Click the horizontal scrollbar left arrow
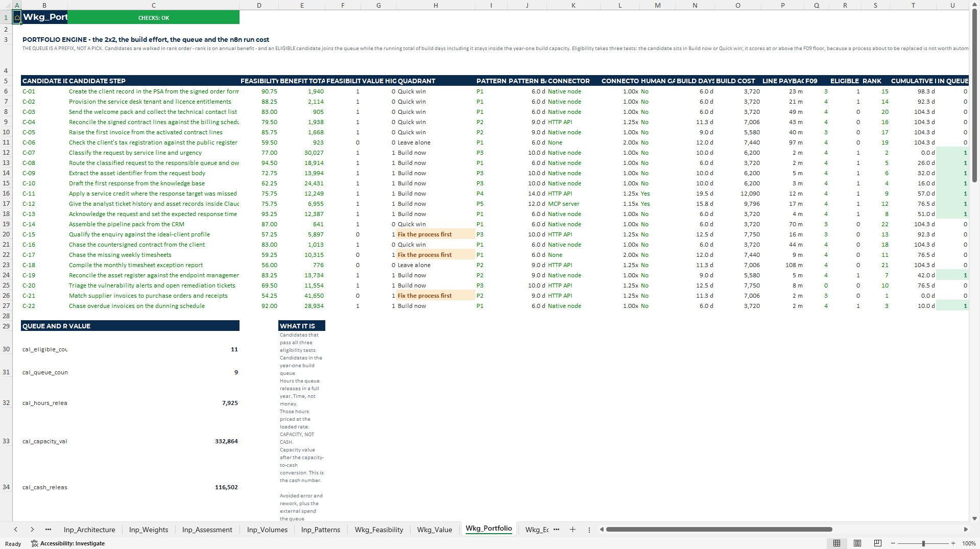The width and height of the screenshot is (980, 549). point(602,530)
